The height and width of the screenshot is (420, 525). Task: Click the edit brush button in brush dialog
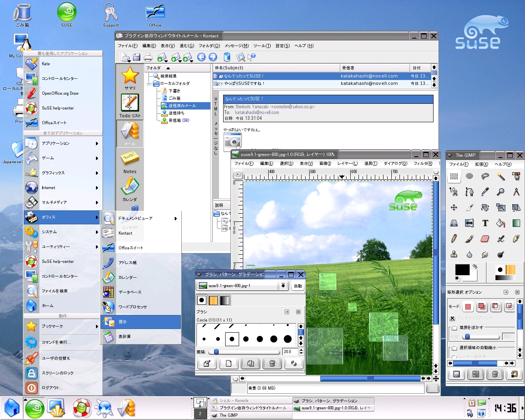[x=207, y=363]
